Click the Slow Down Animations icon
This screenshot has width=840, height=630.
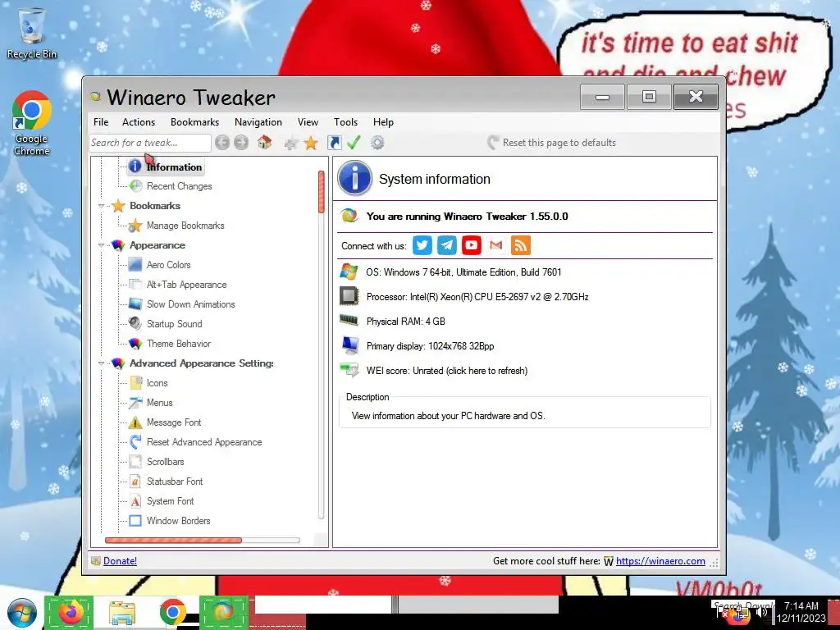click(x=135, y=304)
